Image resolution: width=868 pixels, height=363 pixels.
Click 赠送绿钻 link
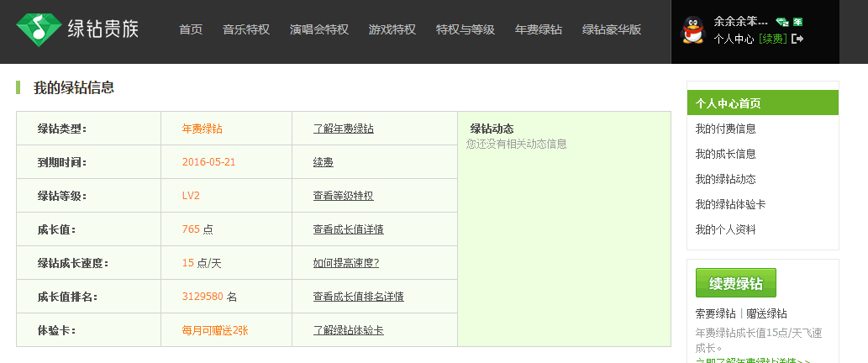(766, 313)
